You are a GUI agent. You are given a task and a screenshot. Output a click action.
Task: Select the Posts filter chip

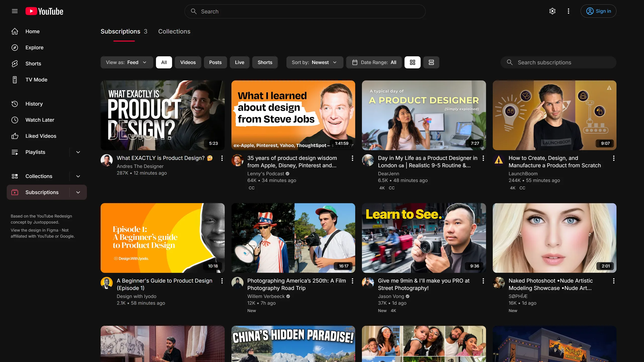tap(215, 62)
